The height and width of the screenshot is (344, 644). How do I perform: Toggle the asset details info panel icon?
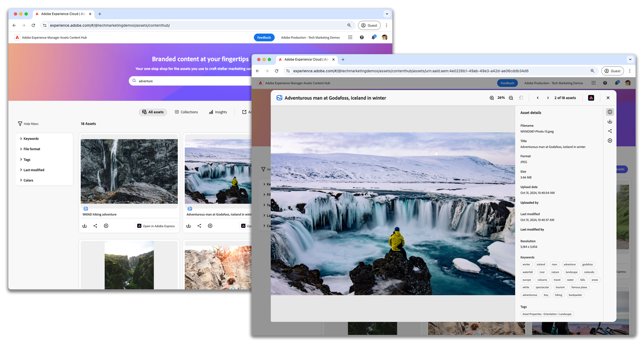[610, 112]
